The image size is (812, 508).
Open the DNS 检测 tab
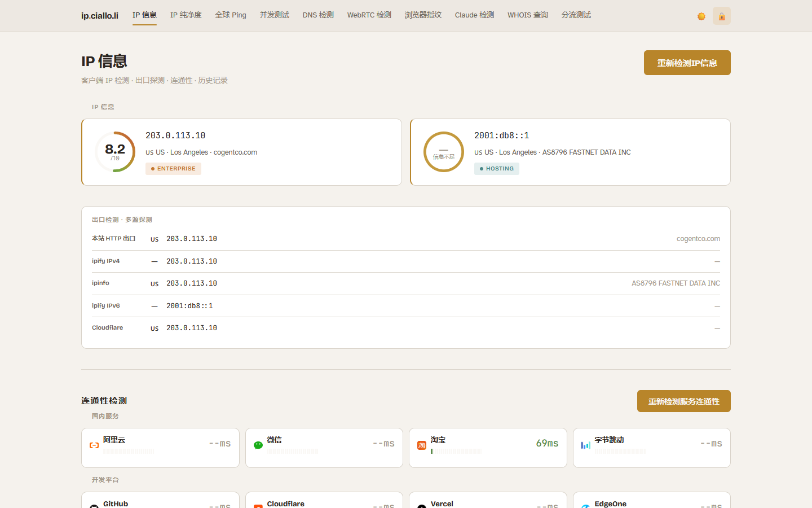click(x=319, y=15)
